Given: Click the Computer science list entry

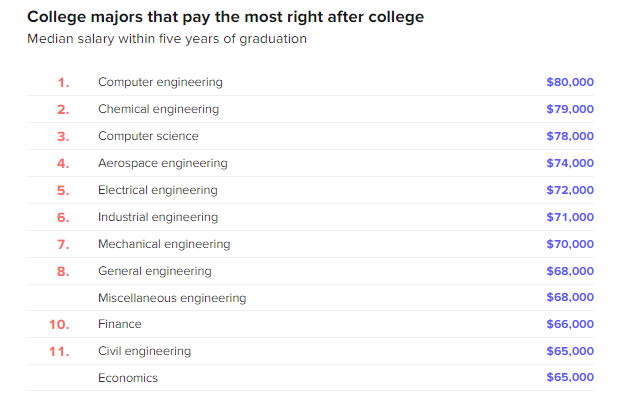Looking at the screenshot, I should pos(148,136).
